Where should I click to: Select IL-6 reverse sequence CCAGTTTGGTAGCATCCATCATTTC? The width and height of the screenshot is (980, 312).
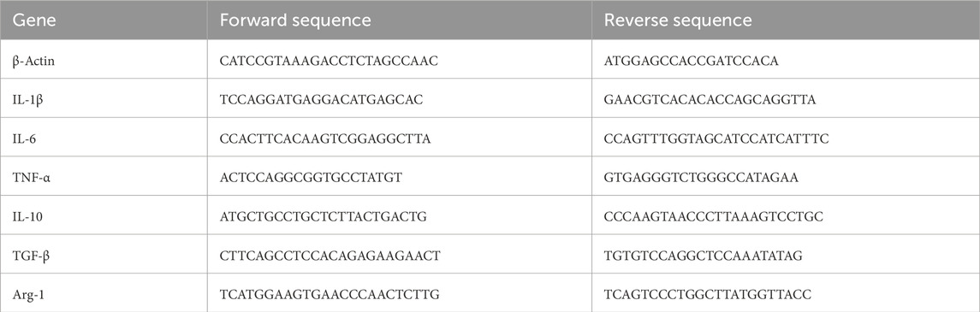(x=716, y=138)
